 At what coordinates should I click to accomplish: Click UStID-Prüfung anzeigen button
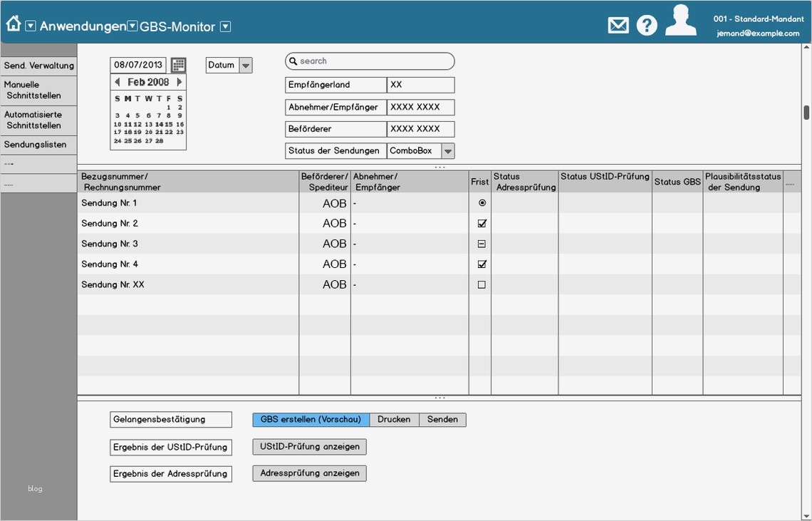310,446
